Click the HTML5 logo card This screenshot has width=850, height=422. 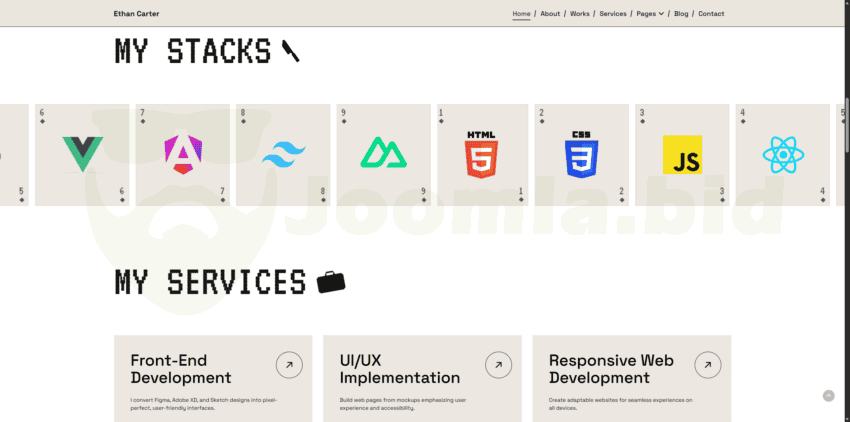pos(482,154)
